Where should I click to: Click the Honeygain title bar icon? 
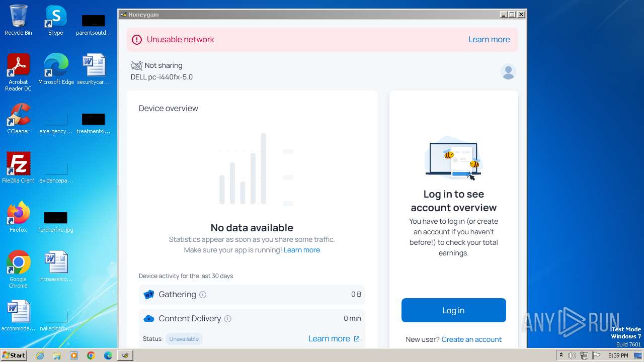tap(124, 15)
